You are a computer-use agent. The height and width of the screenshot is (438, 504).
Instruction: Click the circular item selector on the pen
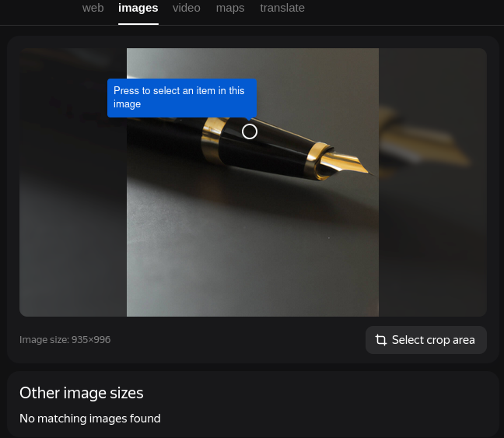pyautogui.click(x=250, y=131)
